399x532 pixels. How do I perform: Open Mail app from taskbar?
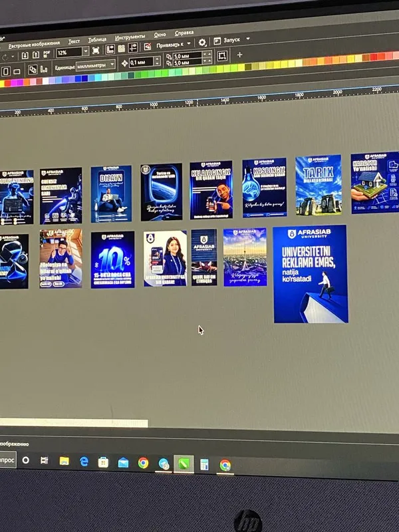tap(123, 462)
